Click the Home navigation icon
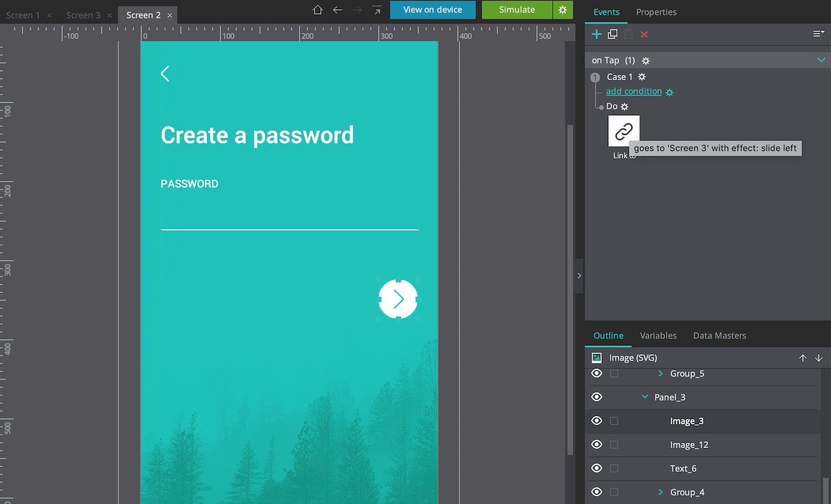This screenshot has width=831, height=504. (317, 10)
